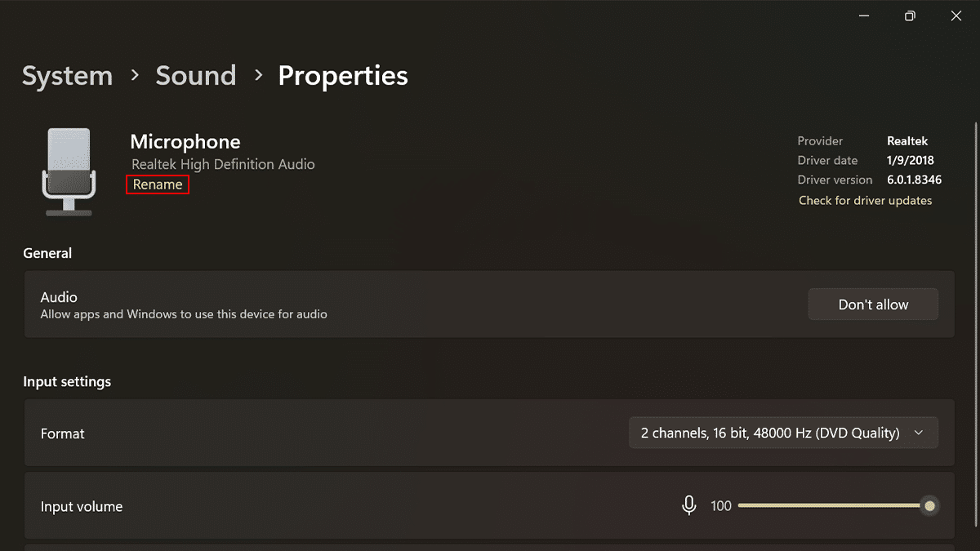This screenshot has width=980, height=551.
Task: Click the input volume slider track
Action: 825,506
